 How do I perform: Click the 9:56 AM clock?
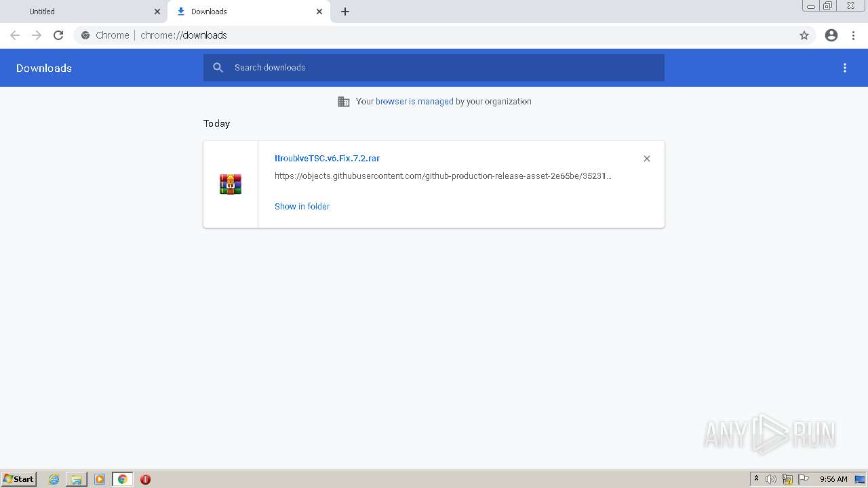(833, 479)
